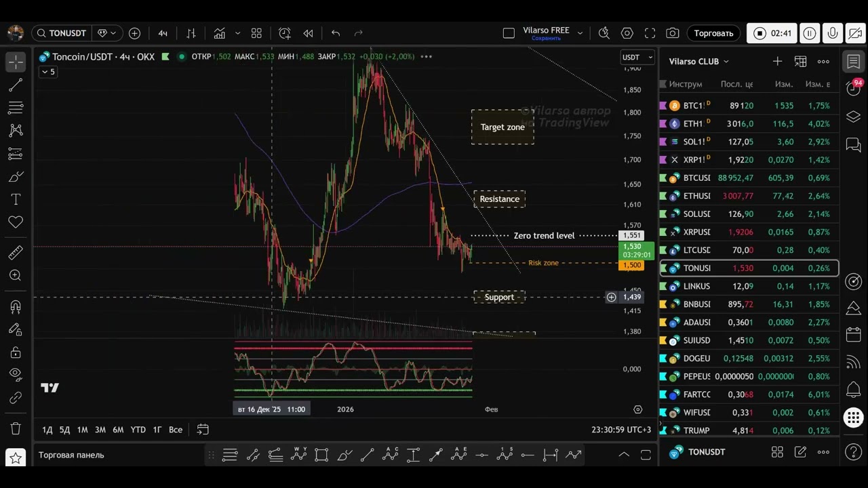The image size is (868, 488).
Task: Set the 6М date range
Action: [x=118, y=430]
